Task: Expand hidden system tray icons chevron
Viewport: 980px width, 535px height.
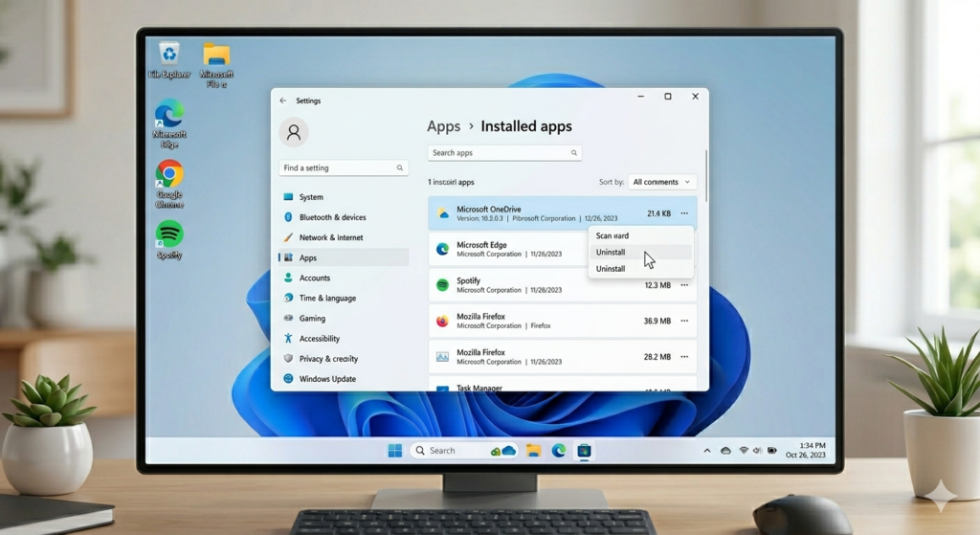Action: tap(707, 451)
